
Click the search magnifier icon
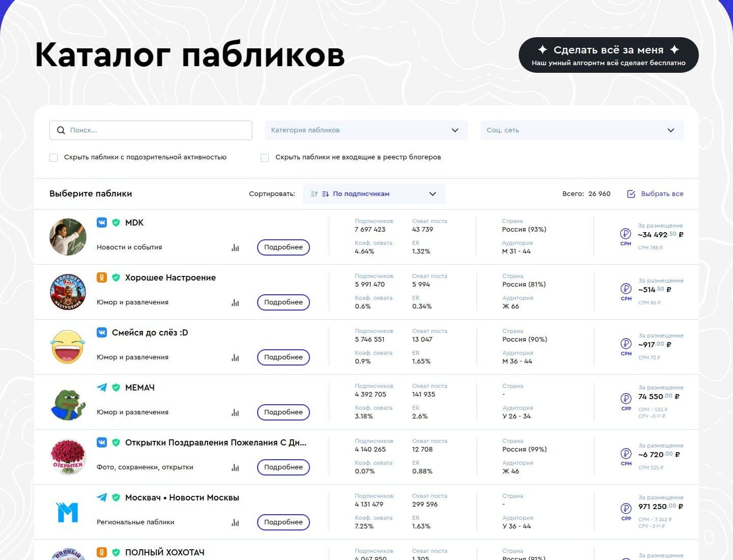pos(61,130)
